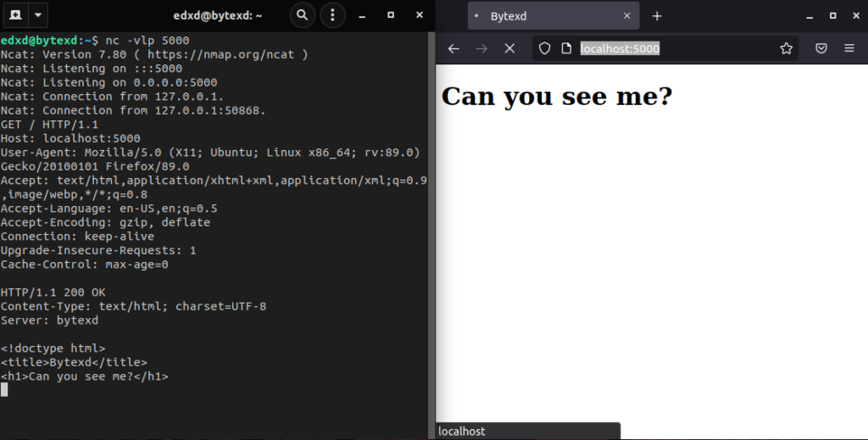
Task: Save page to Pocket
Action: tap(821, 48)
